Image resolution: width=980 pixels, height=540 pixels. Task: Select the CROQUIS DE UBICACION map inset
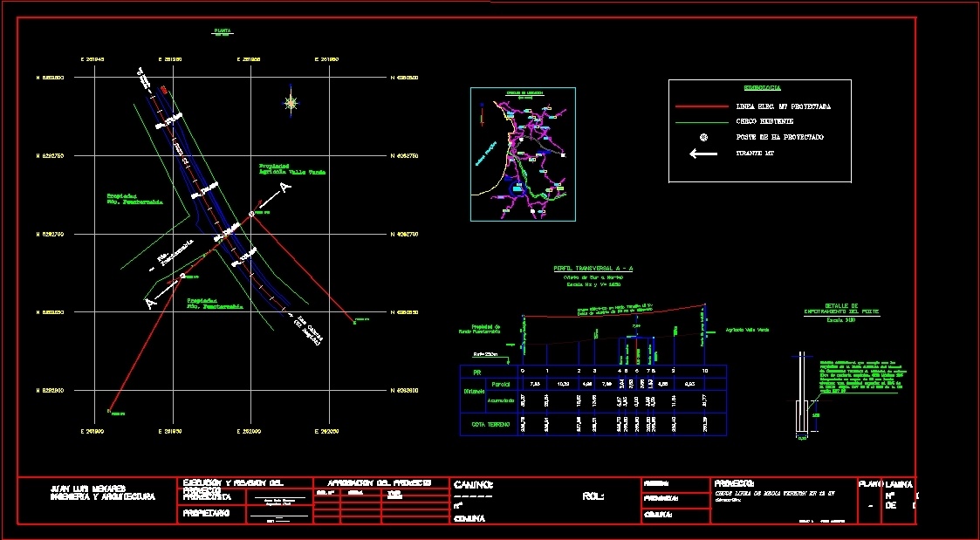(522, 154)
